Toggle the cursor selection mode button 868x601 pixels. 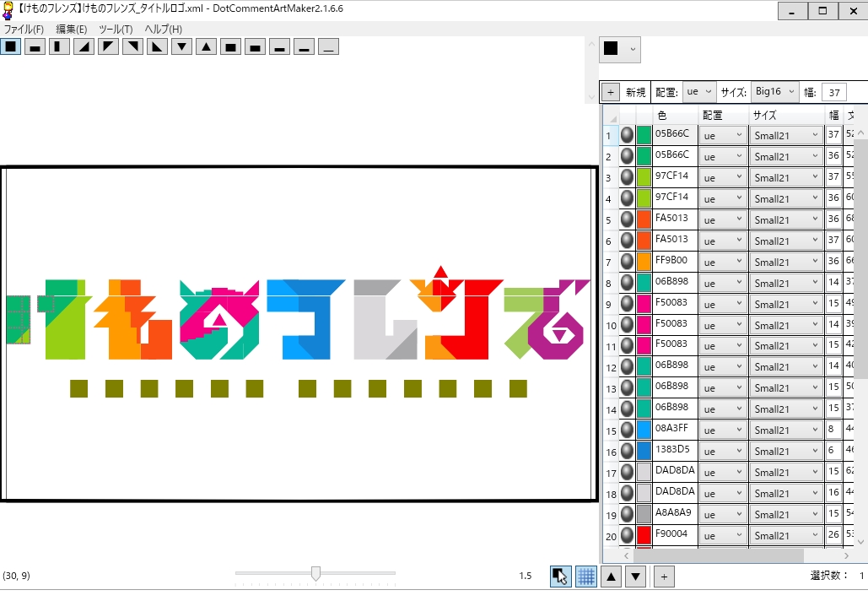[x=561, y=577]
